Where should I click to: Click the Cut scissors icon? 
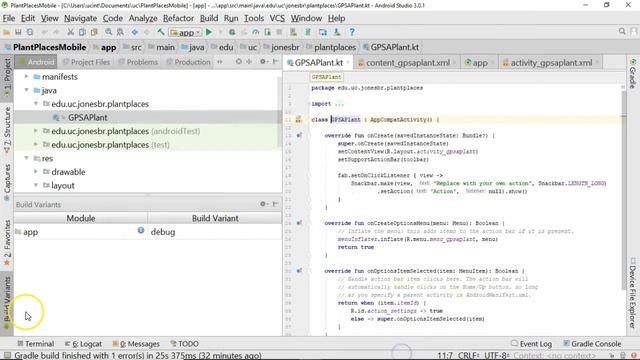click(70, 32)
